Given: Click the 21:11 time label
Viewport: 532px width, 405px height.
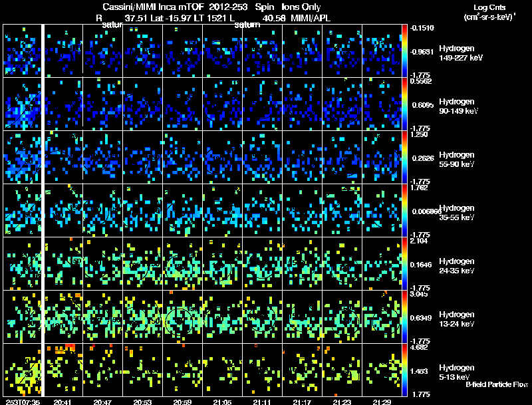Looking at the screenshot, I should (262, 402).
